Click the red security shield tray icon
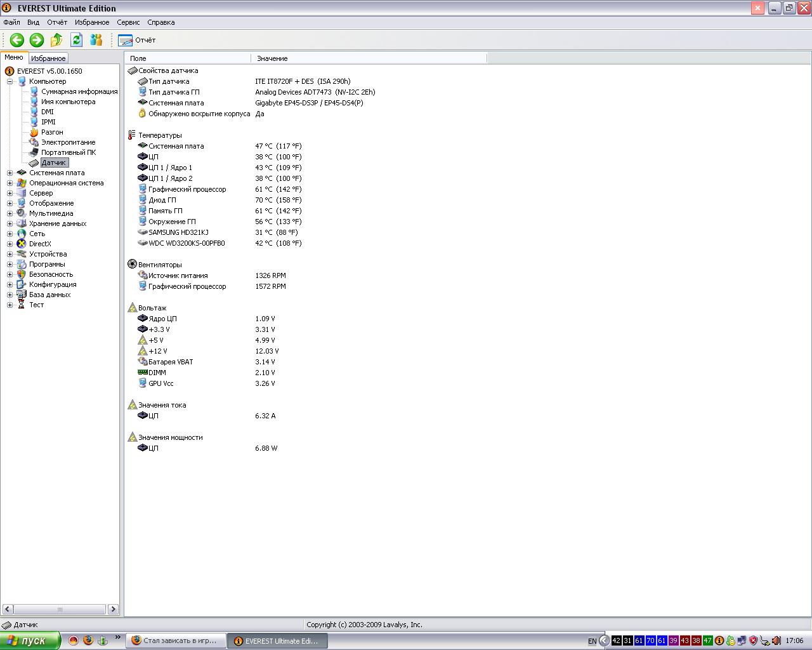 pyautogui.click(x=753, y=640)
